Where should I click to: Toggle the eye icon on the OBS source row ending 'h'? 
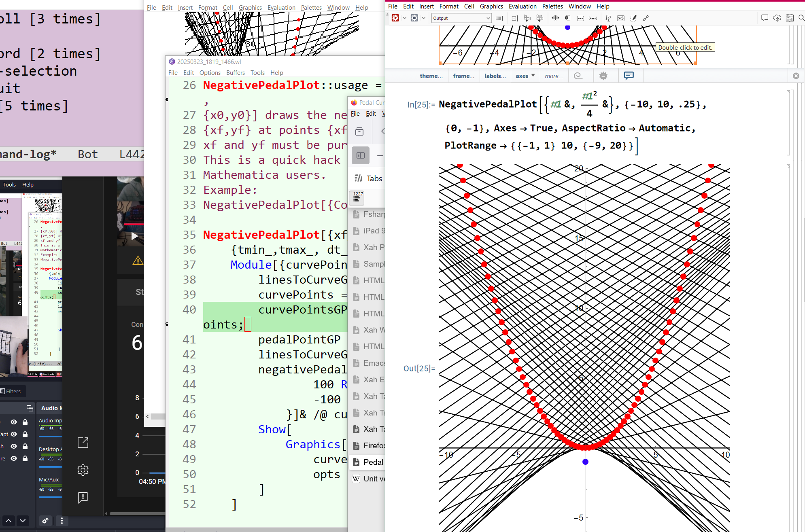click(14, 446)
